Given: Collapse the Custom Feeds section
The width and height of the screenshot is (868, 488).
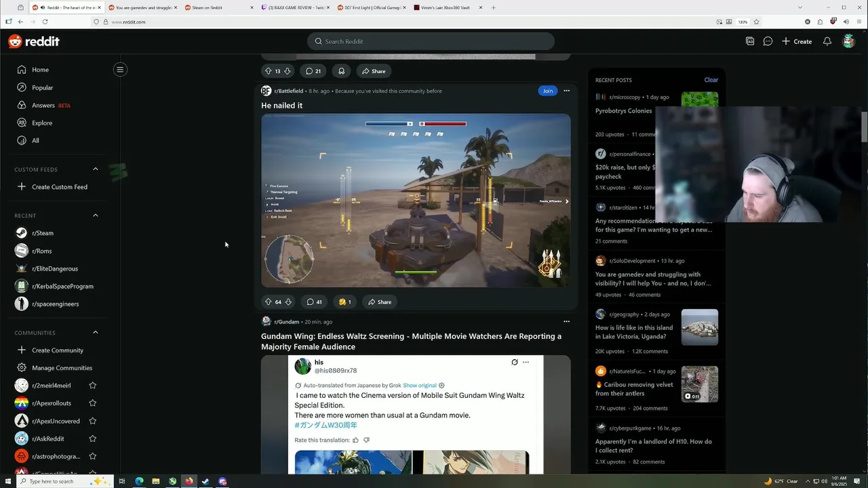Looking at the screenshot, I should pos(95,169).
